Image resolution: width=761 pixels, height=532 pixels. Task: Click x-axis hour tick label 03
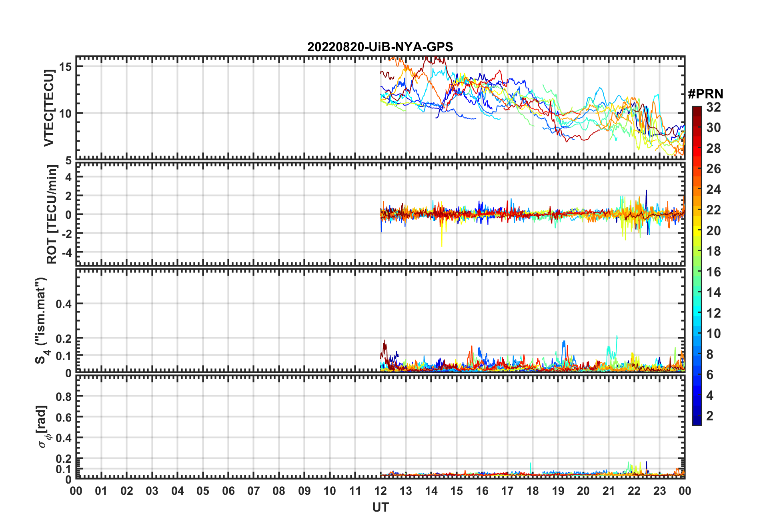click(152, 491)
